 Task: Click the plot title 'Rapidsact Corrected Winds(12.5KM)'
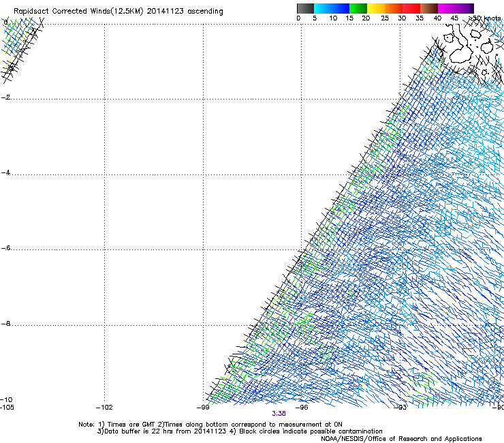(x=78, y=12)
